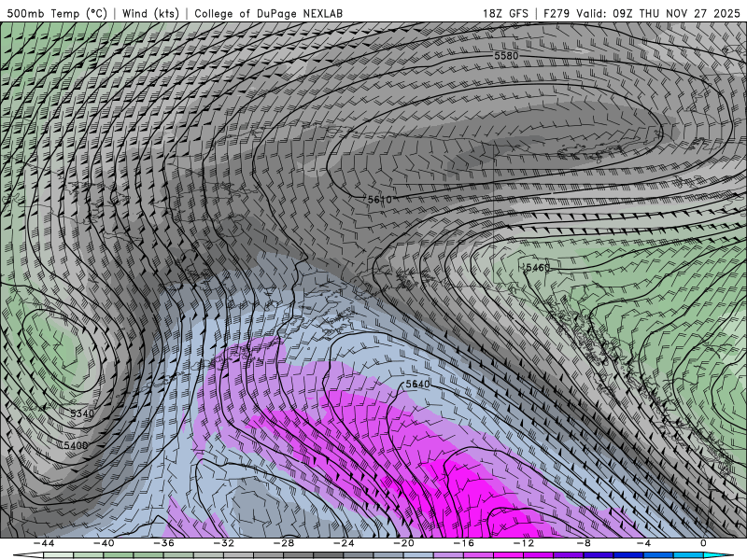Click the -32 colorbar tick label

(223, 543)
